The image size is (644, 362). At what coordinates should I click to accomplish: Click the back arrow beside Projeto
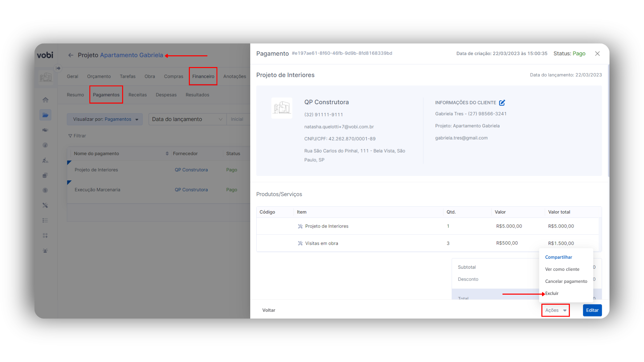click(x=71, y=55)
